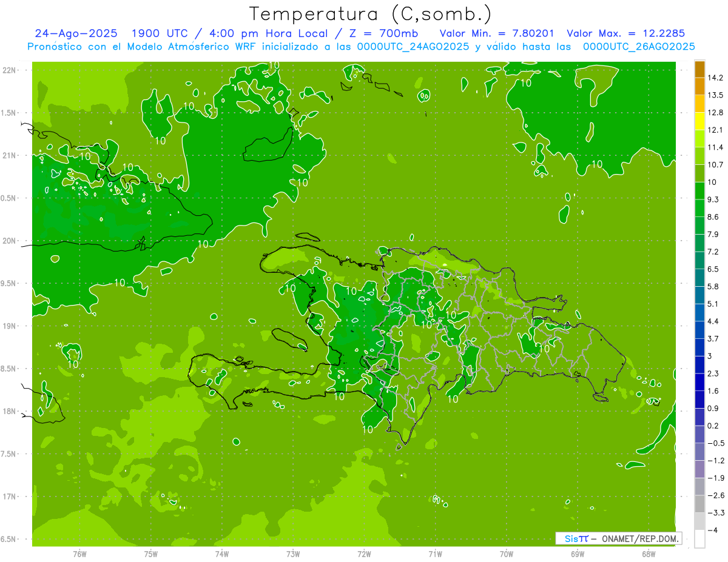Click the 2.3 value on the colorbar
The height and width of the screenshot is (562, 728).
point(713,373)
